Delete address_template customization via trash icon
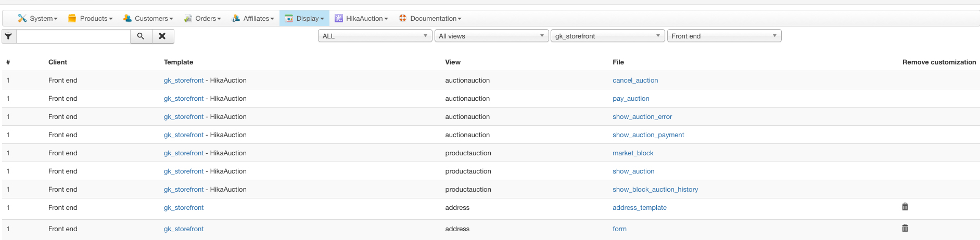The width and height of the screenshot is (980, 240). pyautogui.click(x=905, y=207)
